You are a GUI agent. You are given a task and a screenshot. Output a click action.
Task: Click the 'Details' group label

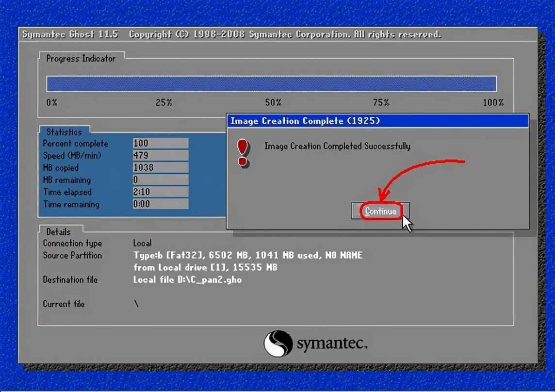58,232
